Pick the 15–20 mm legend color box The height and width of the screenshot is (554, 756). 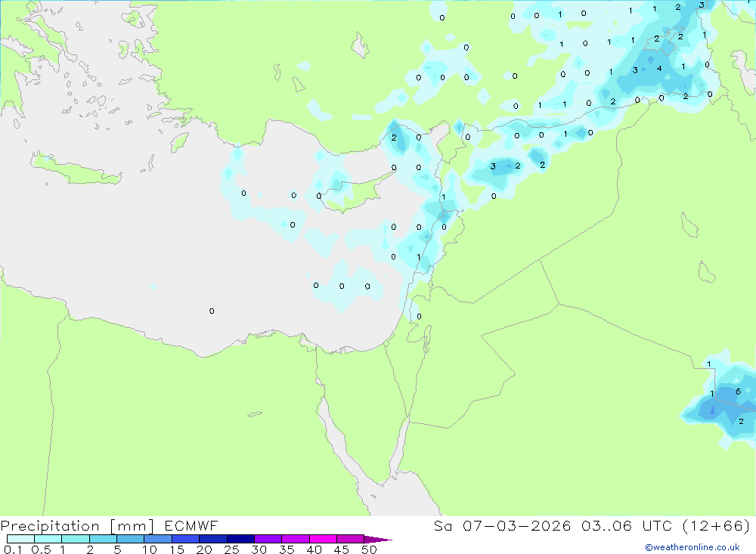(x=186, y=539)
